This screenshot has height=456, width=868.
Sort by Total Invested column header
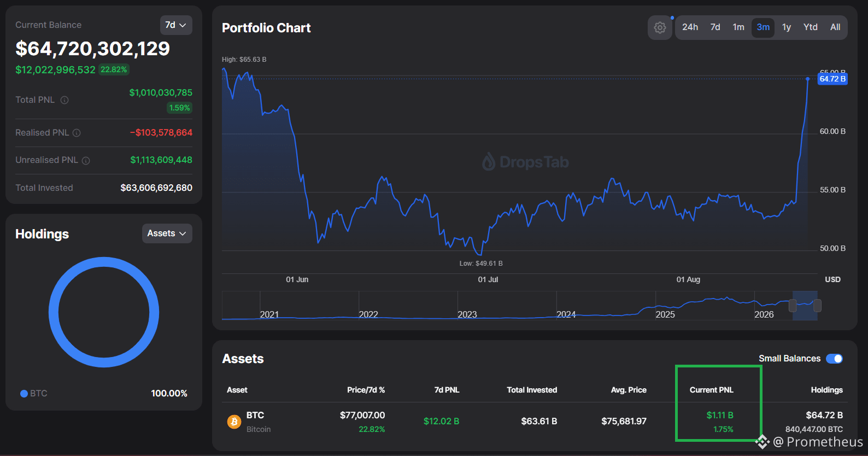point(532,390)
